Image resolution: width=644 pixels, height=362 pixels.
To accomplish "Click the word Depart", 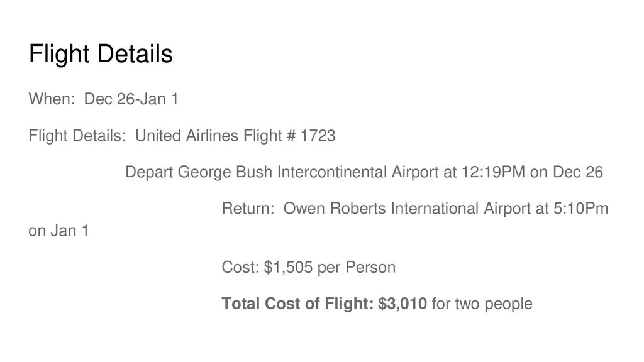I will coord(149,172).
